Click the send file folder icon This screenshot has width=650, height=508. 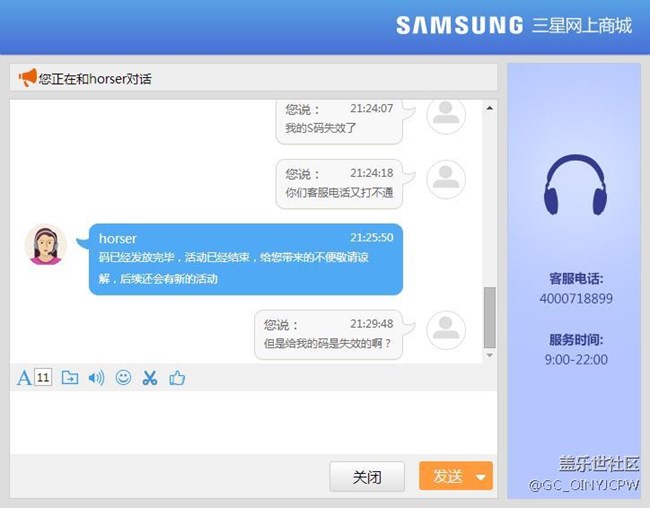pyautogui.click(x=70, y=377)
